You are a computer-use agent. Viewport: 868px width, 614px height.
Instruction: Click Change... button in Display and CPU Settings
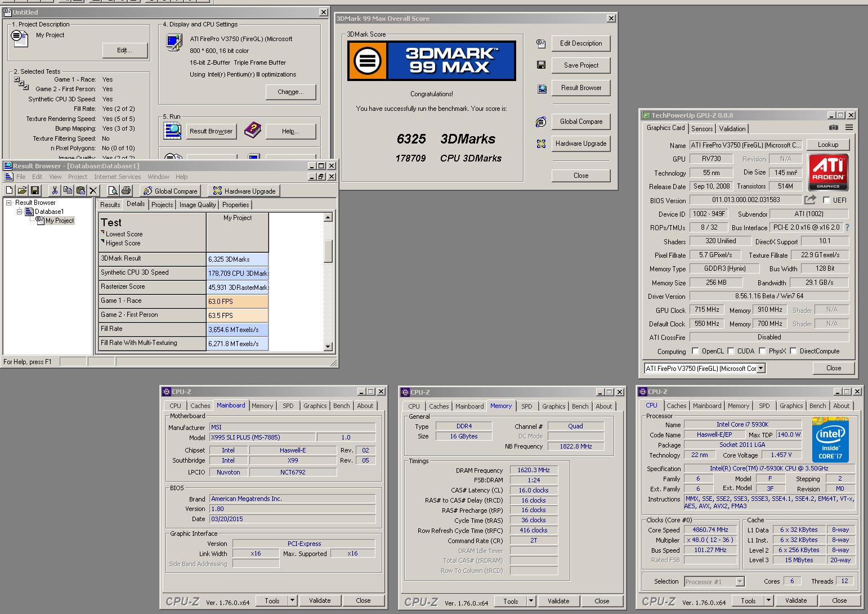click(x=290, y=92)
